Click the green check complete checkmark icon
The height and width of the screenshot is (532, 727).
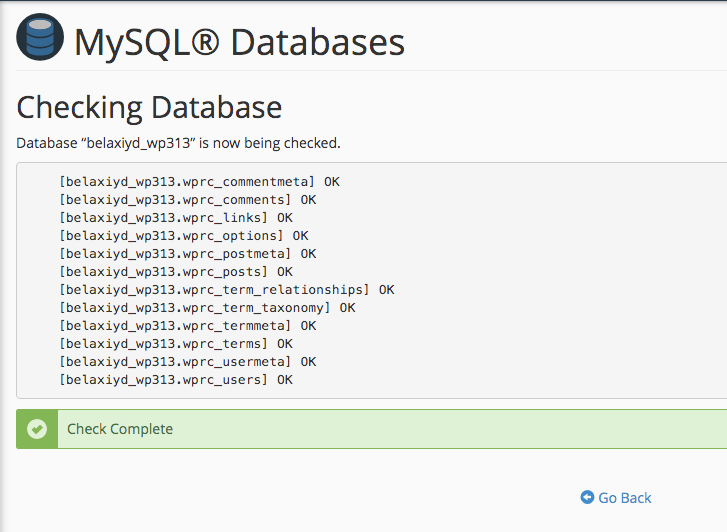(37, 429)
